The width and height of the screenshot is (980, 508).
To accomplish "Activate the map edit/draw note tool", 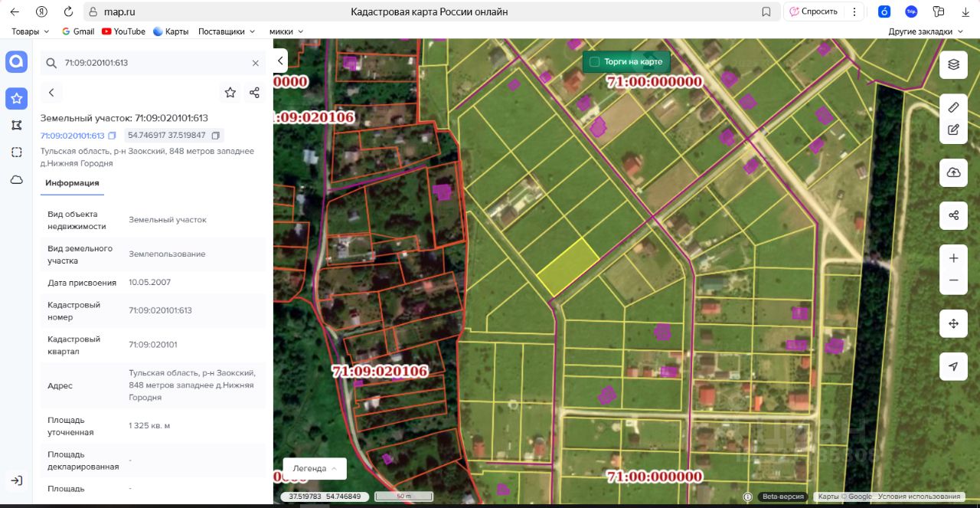I will (x=953, y=129).
